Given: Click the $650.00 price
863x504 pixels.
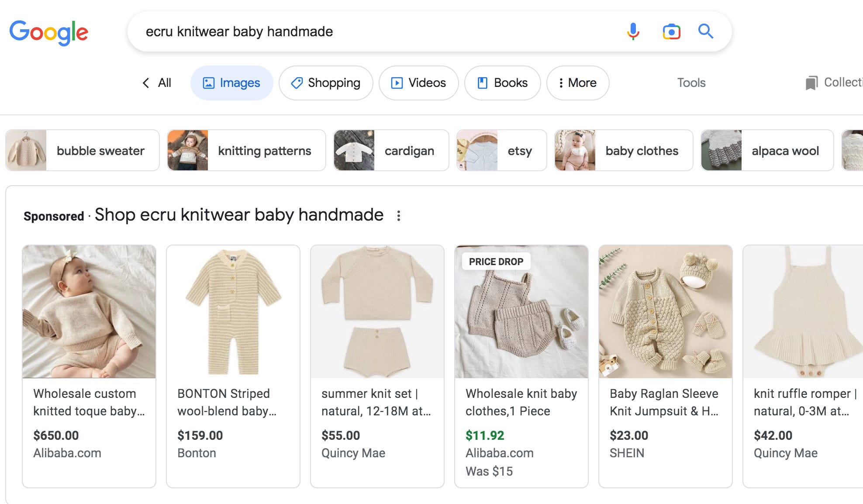Looking at the screenshot, I should [x=56, y=435].
